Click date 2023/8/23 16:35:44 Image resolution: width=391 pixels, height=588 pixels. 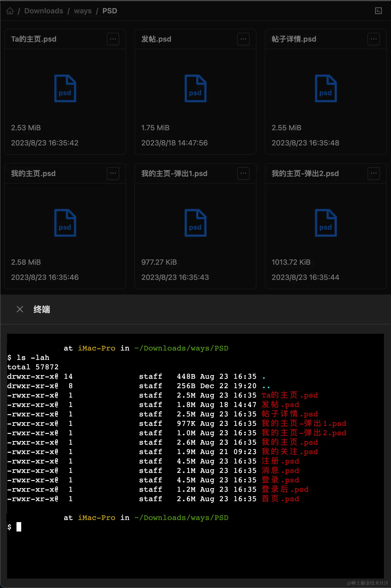click(x=305, y=277)
